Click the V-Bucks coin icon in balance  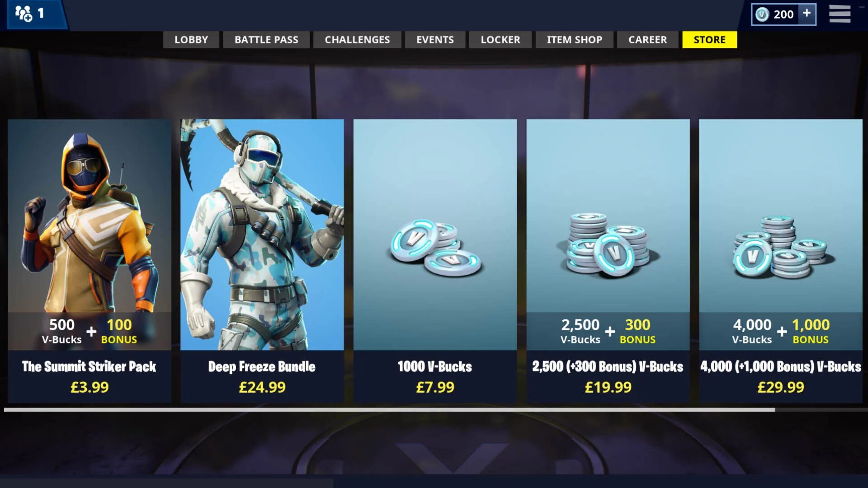(762, 14)
